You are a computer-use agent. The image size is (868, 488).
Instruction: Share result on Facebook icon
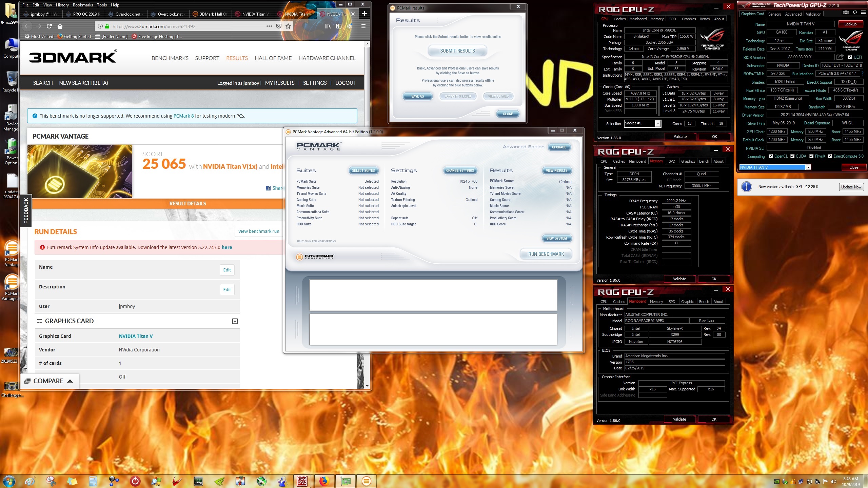tap(268, 188)
